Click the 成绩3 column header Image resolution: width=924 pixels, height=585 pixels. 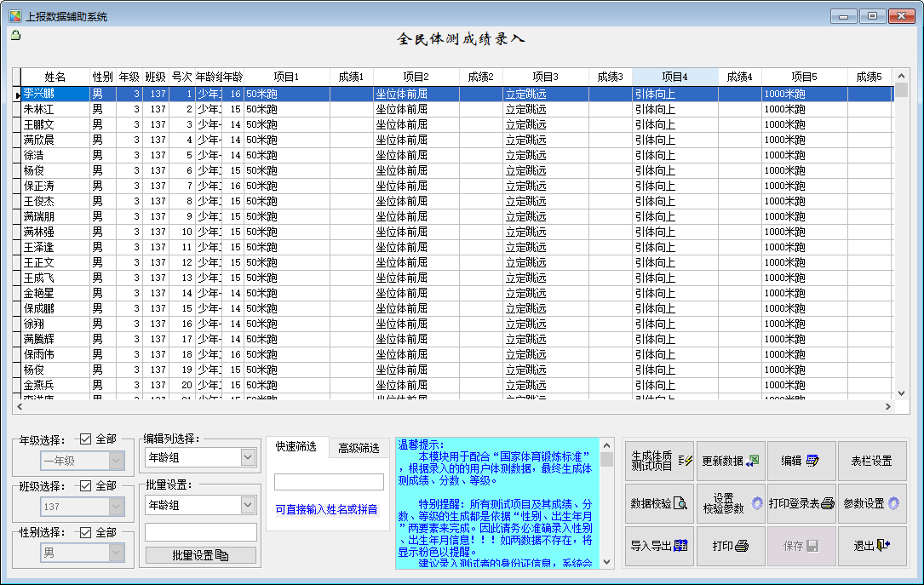611,77
